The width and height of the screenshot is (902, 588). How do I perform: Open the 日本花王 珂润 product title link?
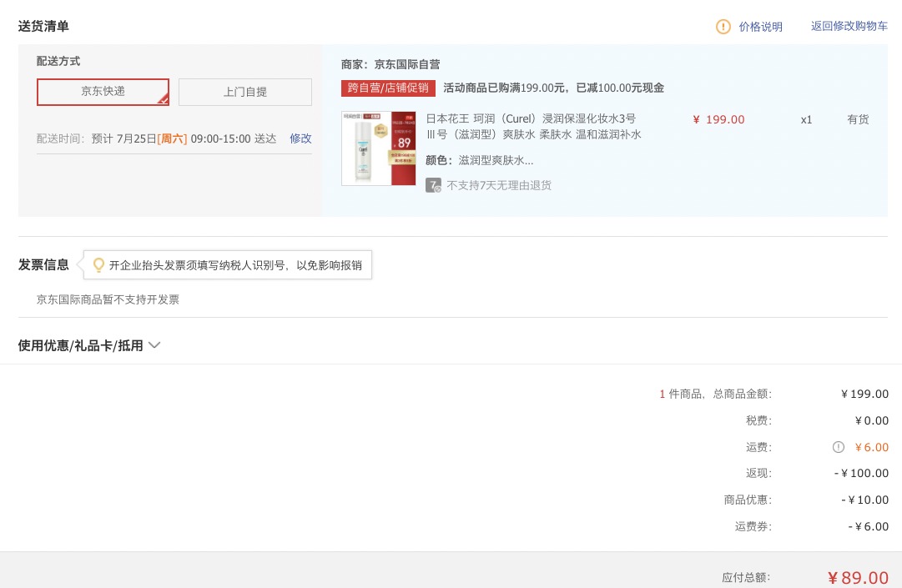click(x=533, y=127)
